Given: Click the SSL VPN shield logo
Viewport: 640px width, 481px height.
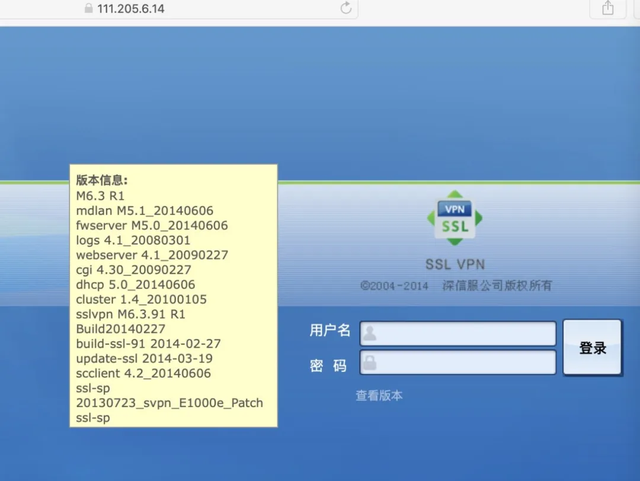Looking at the screenshot, I should pyautogui.click(x=454, y=218).
